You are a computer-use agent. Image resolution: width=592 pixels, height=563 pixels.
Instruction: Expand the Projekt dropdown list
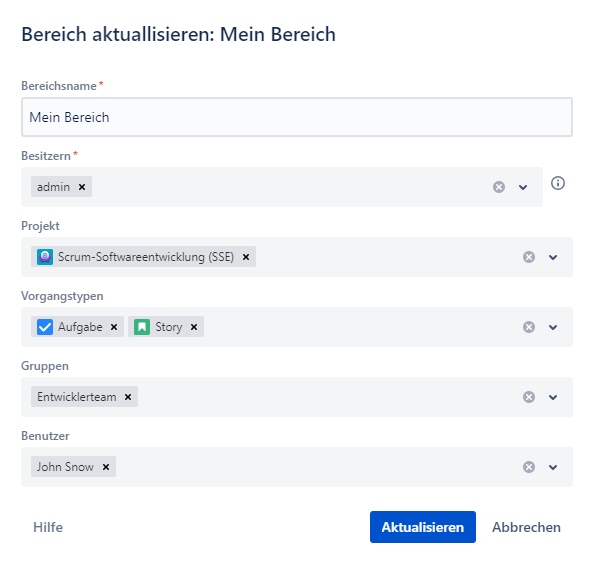[553, 257]
